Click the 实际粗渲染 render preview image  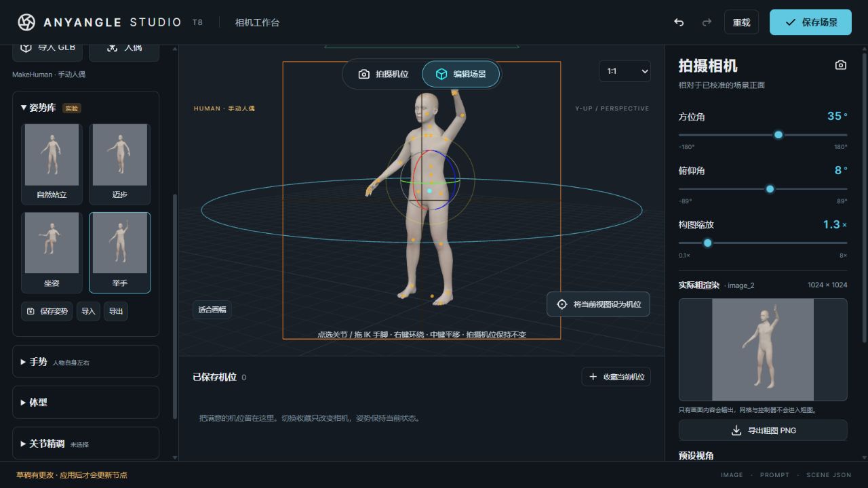coord(763,350)
